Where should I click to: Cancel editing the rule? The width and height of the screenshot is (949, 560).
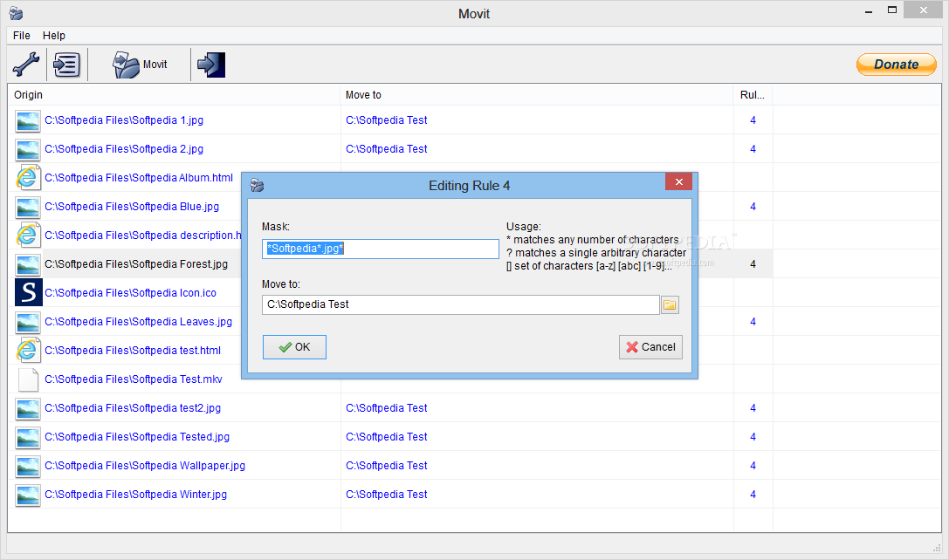click(650, 347)
